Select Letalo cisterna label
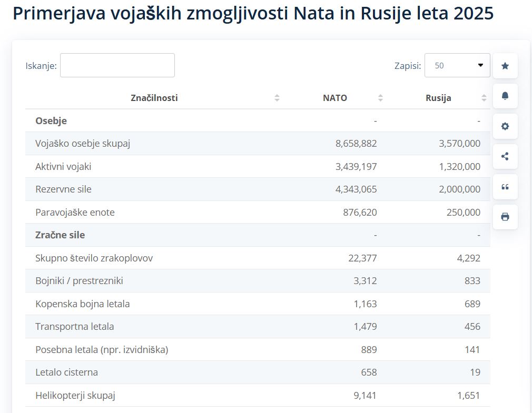The width and height of the screenshot is (532, 413). click(x=66, y=372)
